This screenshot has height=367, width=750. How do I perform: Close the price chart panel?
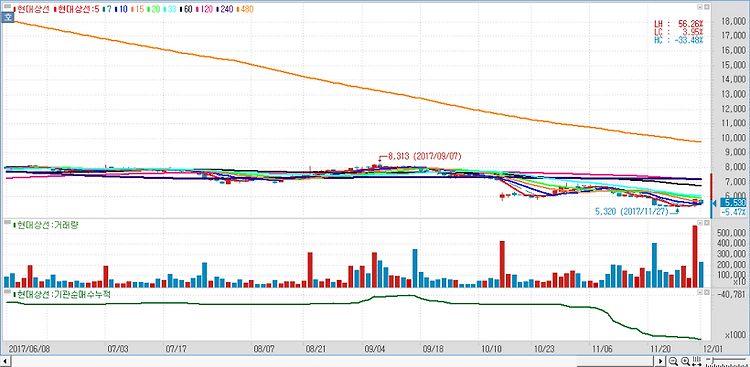click(x=706, y=8)
